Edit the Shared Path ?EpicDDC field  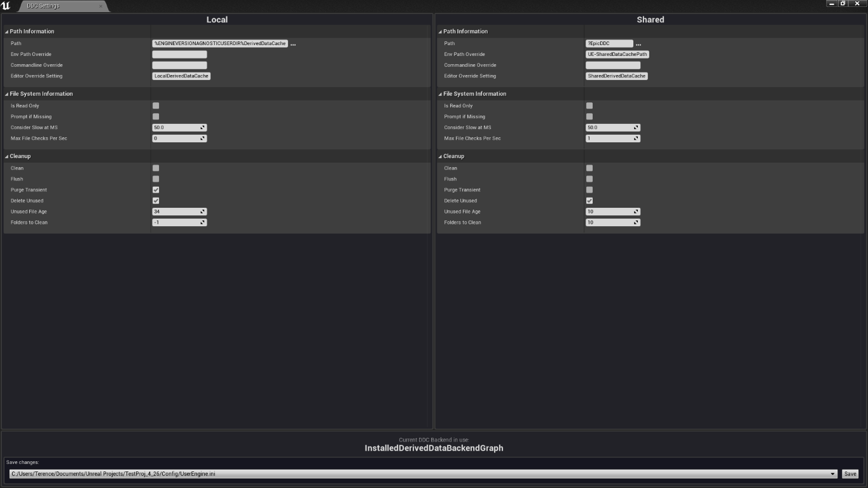[609, 43]
